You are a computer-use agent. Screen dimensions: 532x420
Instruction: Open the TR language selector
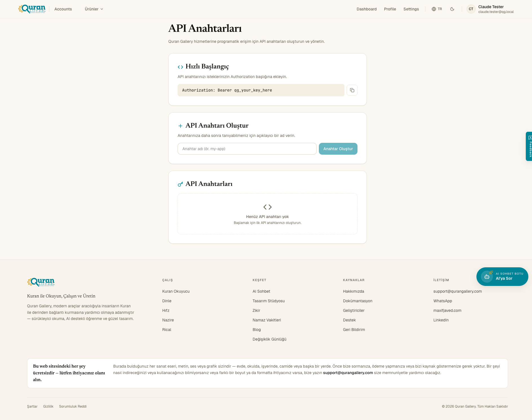(x=437, y=9)
